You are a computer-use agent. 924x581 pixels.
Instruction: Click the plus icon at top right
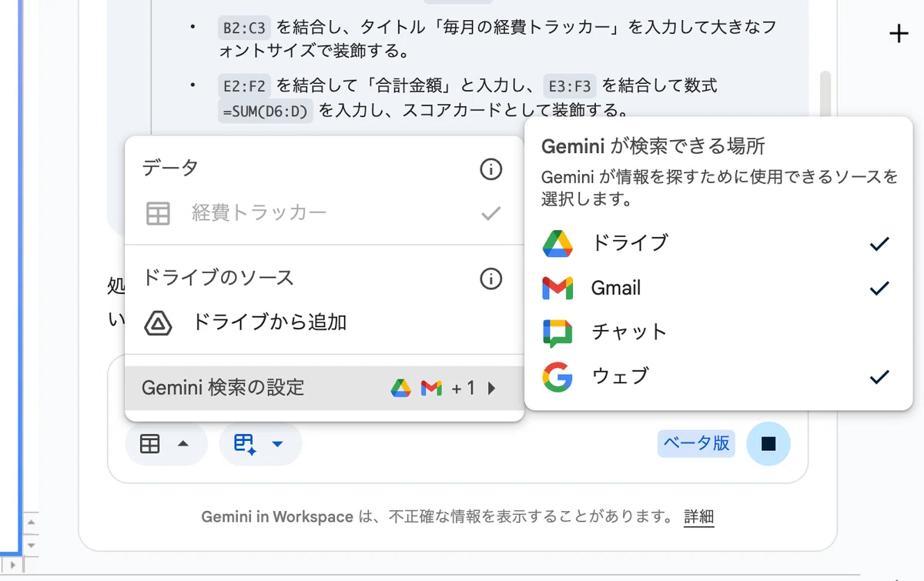tap(899, 34)
